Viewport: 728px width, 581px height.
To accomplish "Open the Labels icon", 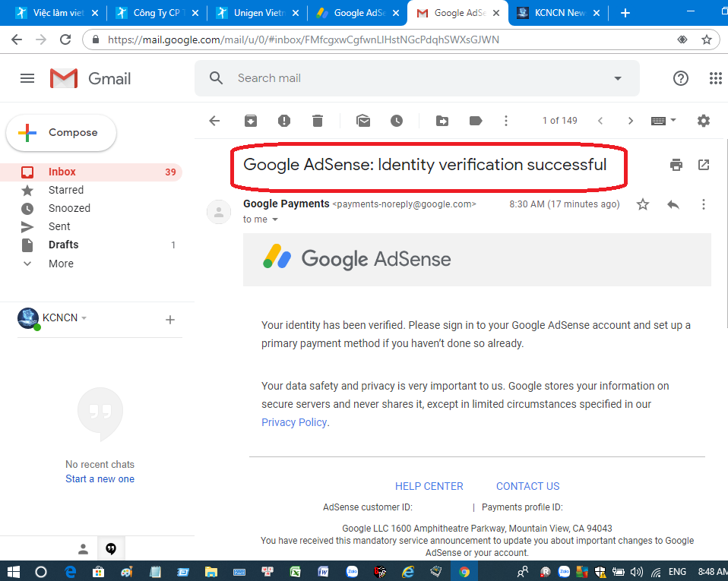I will pyautogui.click(x=476, y=121).
